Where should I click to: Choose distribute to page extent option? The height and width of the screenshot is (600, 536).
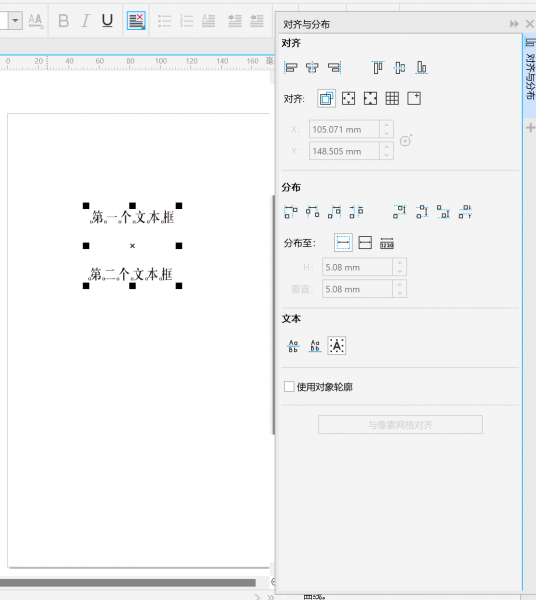365,243
